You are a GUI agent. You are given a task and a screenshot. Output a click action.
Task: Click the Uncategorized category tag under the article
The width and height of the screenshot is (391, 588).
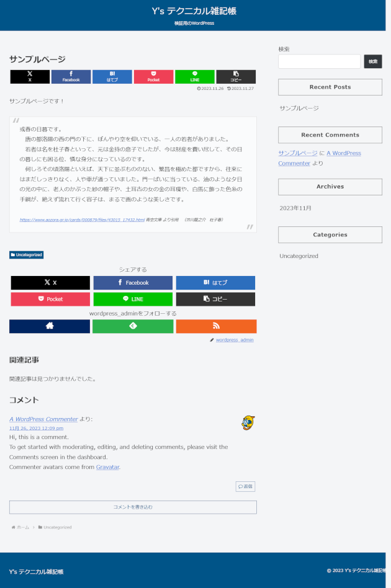click(x=26, y=255)
